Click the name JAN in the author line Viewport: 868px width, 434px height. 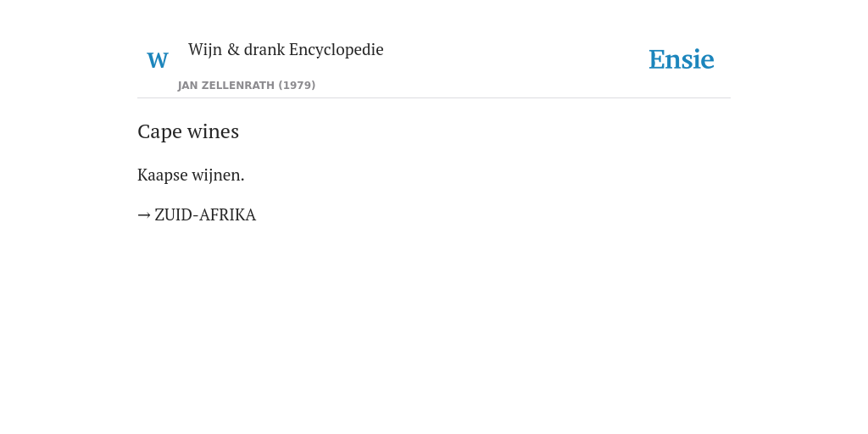187,86
